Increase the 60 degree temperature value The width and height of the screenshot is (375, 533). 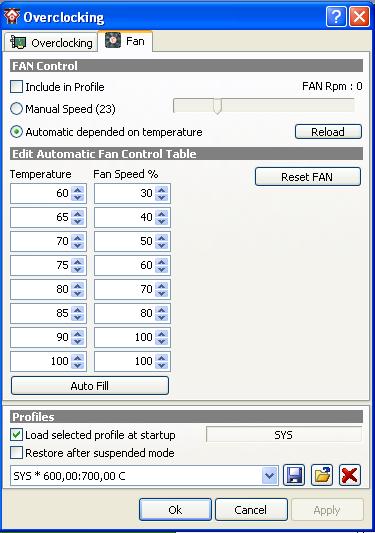coord(78,190)
